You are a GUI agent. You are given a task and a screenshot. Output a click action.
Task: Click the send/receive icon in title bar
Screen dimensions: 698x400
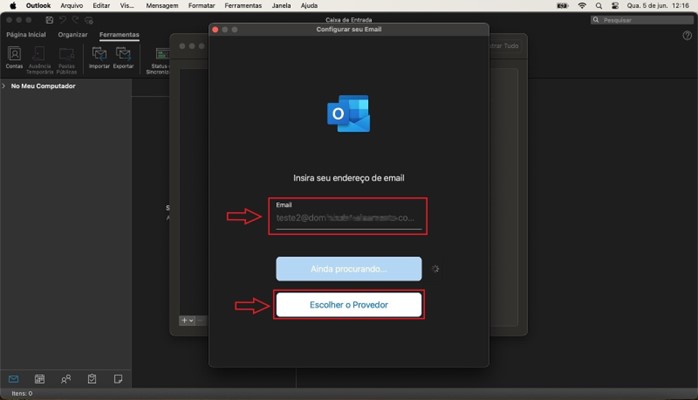[x=89, y=20]
